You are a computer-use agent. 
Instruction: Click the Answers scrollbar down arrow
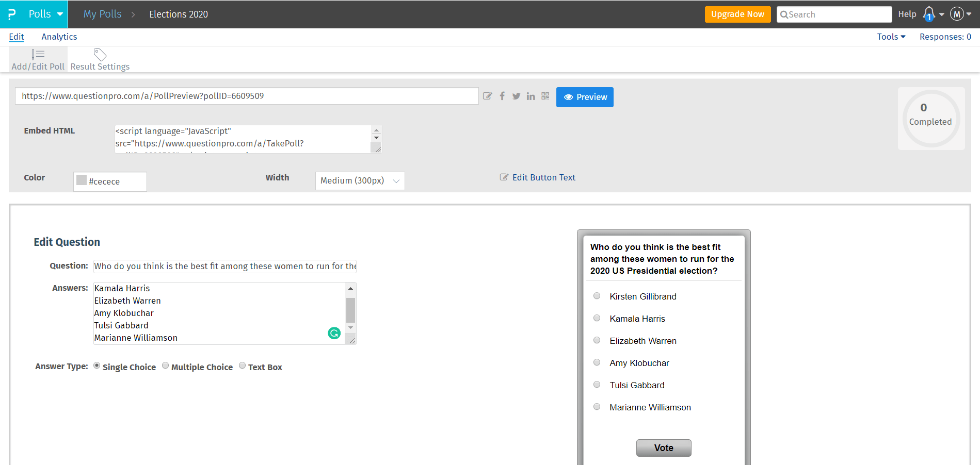coord(350,327)
